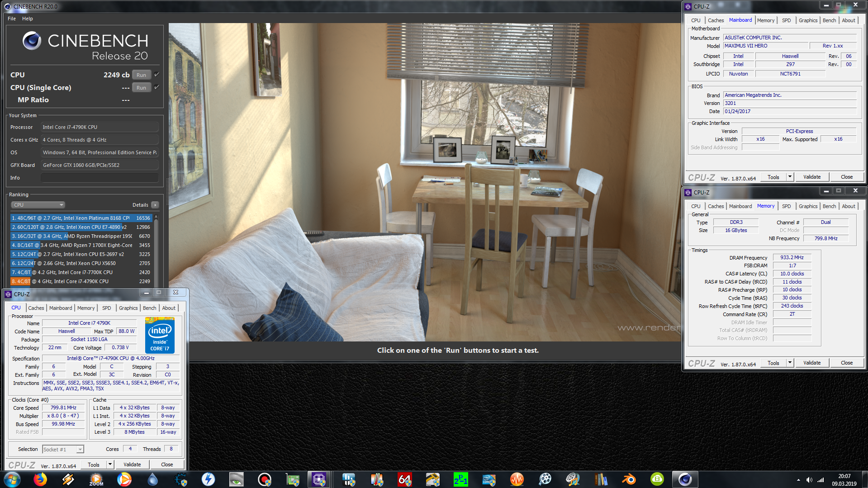
Task: Open the CPU ranking type dropdown
Action: tap(38, 205)
